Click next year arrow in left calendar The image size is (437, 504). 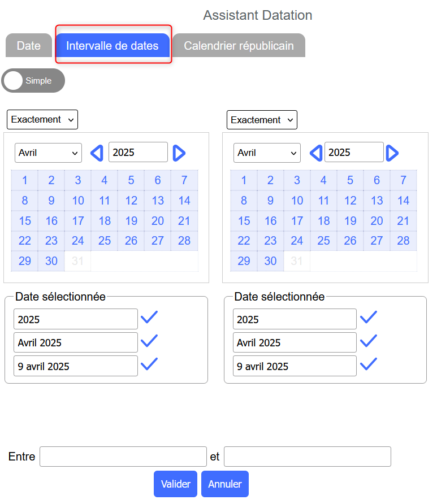coord(179,153)
